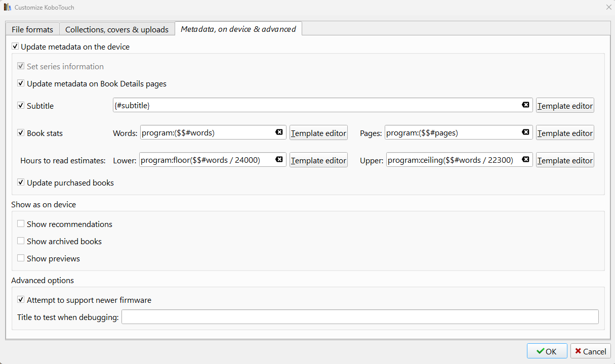615x364 pixels.
Task: Clear the Upper hours estimate field icon
Action: click(525, 159)
